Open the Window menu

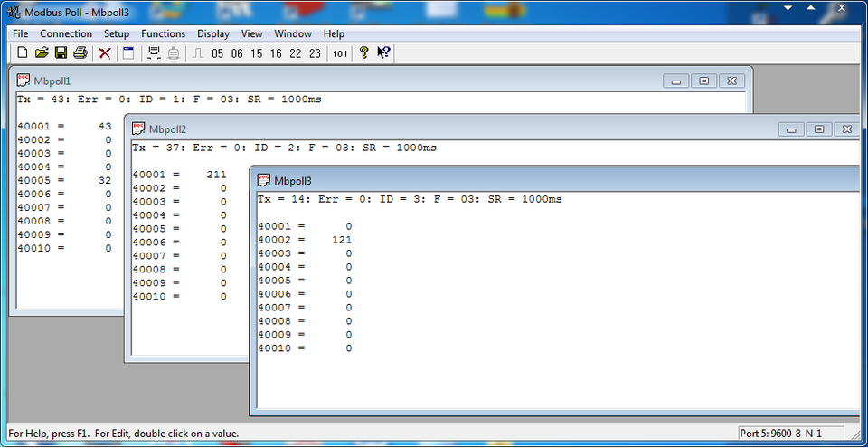[293, 33]
